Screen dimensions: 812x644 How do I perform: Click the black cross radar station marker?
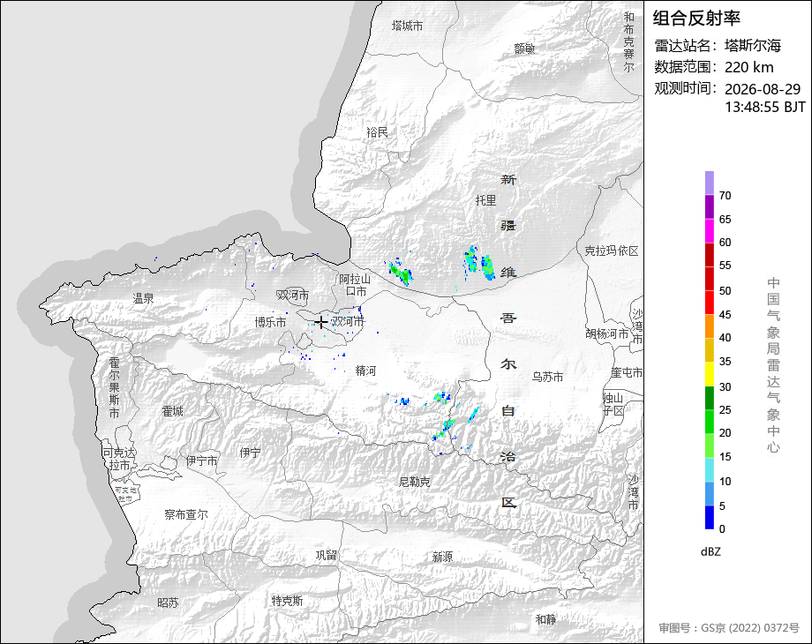click(x=321, y=323)
